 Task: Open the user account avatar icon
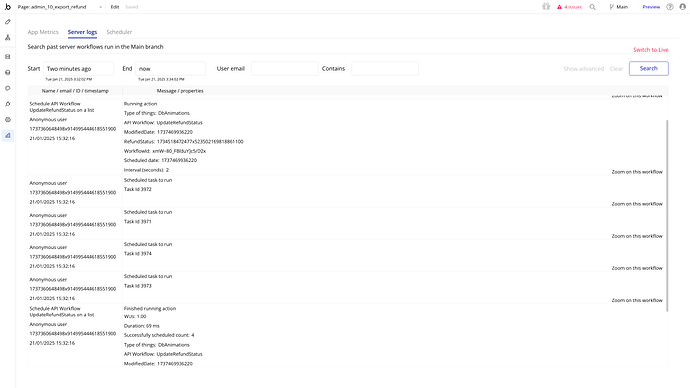pos(683,7)
